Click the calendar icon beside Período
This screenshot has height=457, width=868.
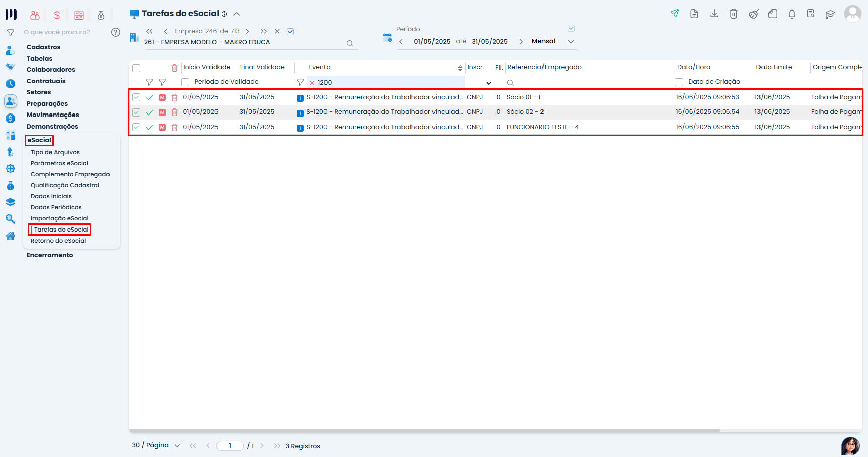click(387, 38)
